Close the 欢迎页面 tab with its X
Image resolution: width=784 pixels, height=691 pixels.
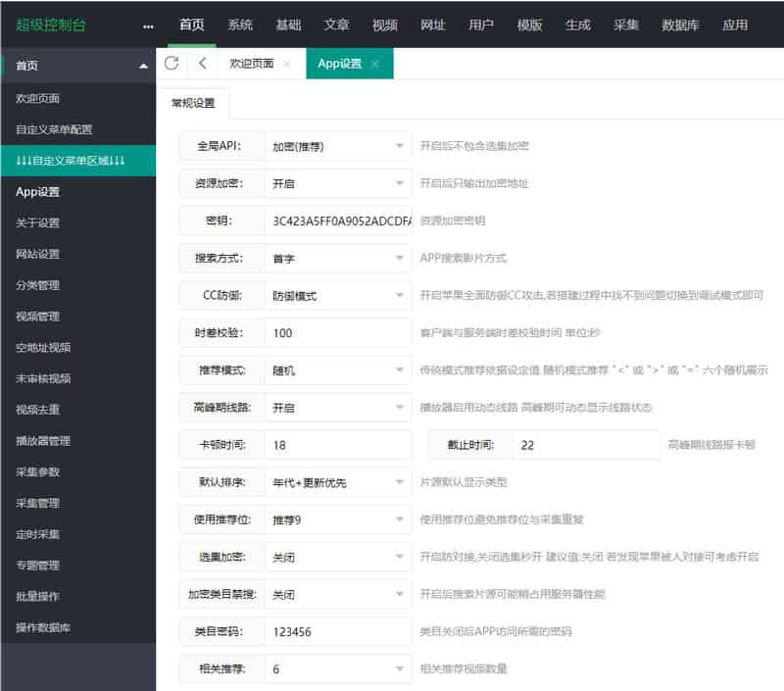click(x=287, y=64)
